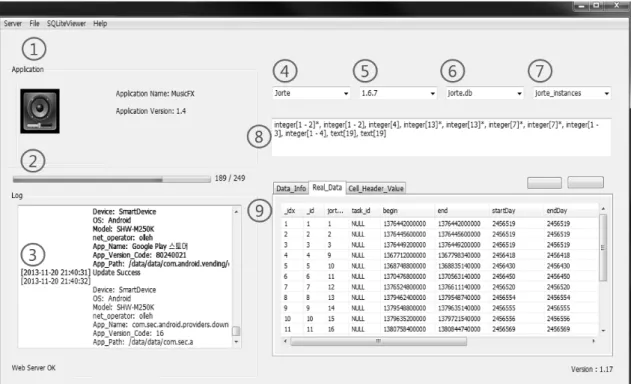The height and width of the screenshot is (384, 631).
Task: Sort by the _id column header
Action: click(310, 211)
